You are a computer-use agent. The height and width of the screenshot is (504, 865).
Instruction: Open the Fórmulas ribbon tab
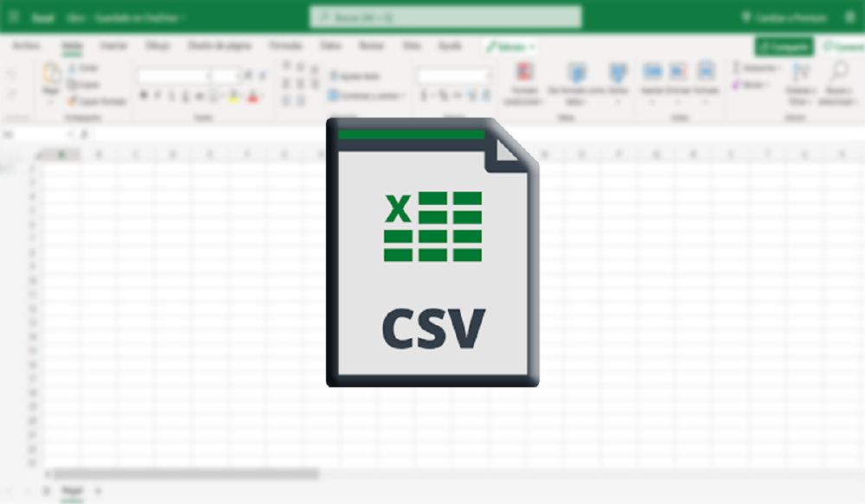coord(285,46)
